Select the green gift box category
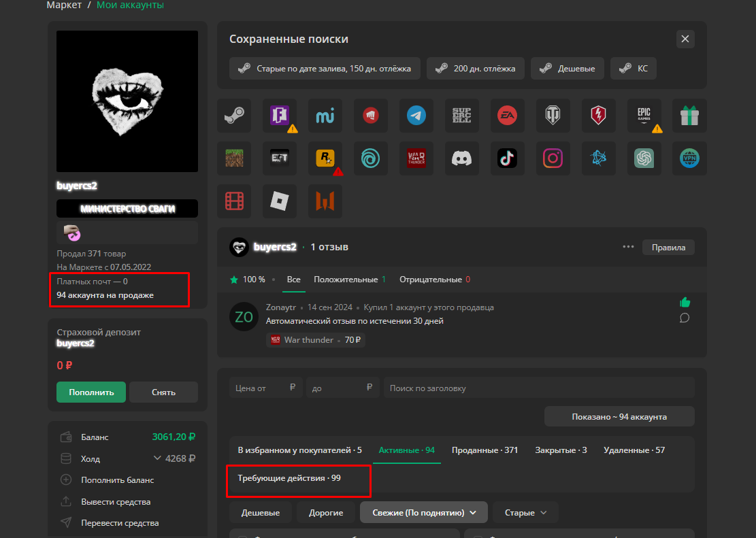This screenshot has width=756, height=538. pyautogui.click(x=689, y=116)
